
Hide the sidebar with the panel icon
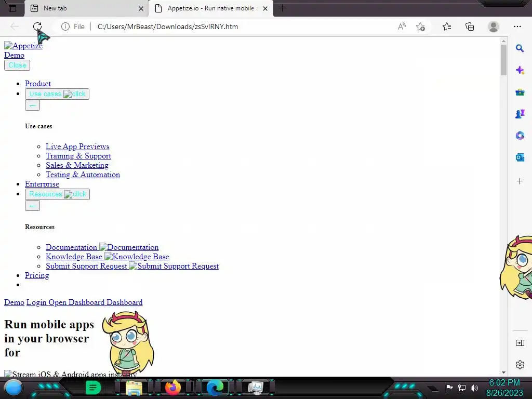[x=520, y=343]
